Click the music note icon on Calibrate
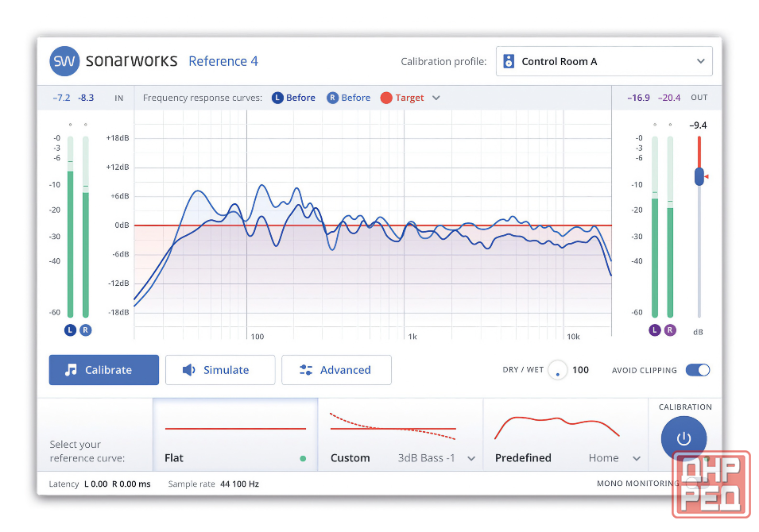This screenshot has height=532, width=759. [71, 370]
